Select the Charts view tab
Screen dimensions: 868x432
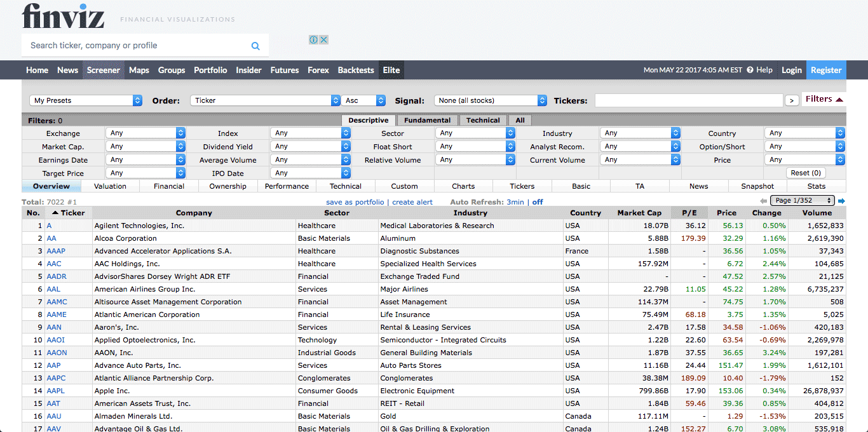[463, 186]
